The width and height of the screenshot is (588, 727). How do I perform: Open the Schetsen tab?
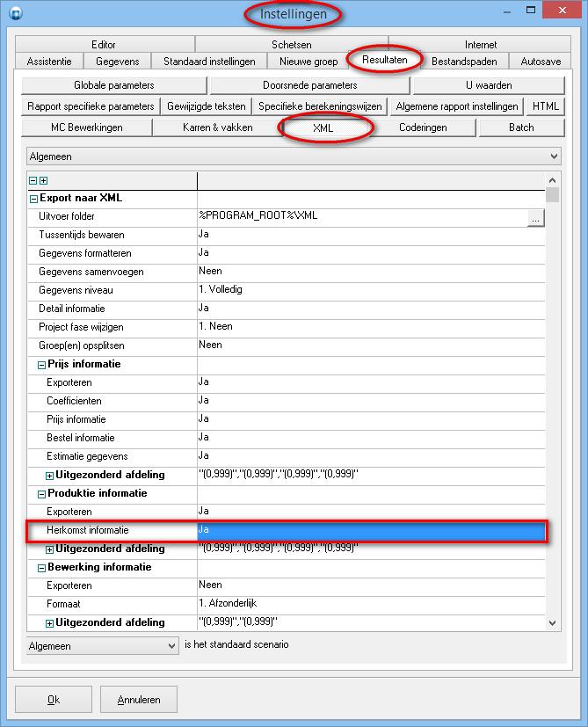pos(291,45)
